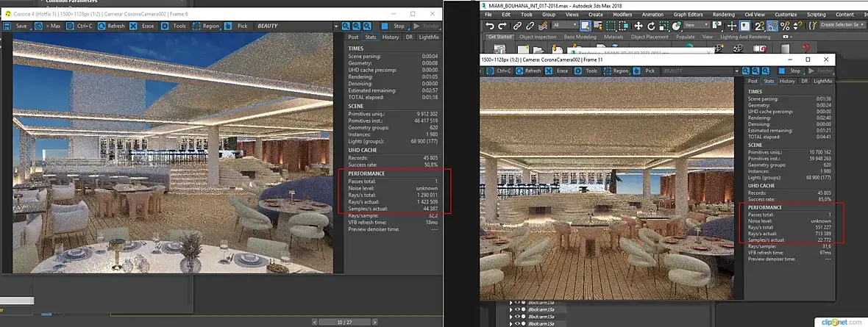
Task: Click the 10 / 27 page counter
Action: point(344,322)
